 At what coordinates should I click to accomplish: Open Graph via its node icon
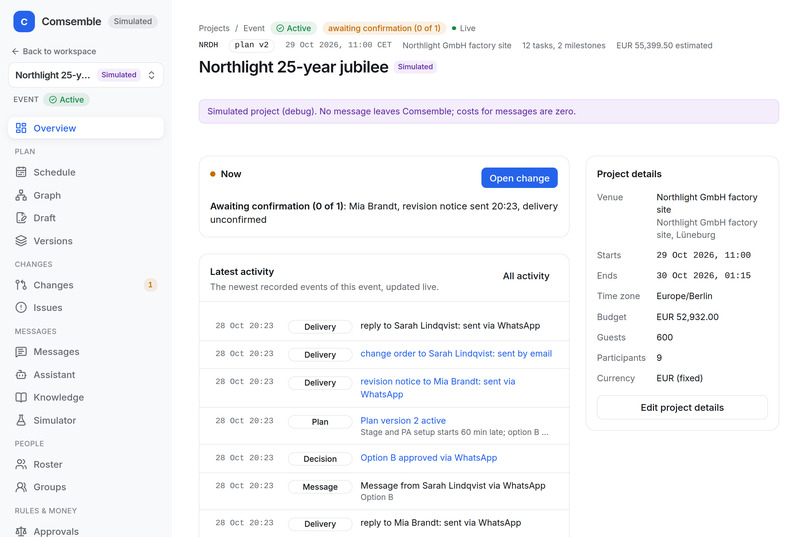click(21, 195)
